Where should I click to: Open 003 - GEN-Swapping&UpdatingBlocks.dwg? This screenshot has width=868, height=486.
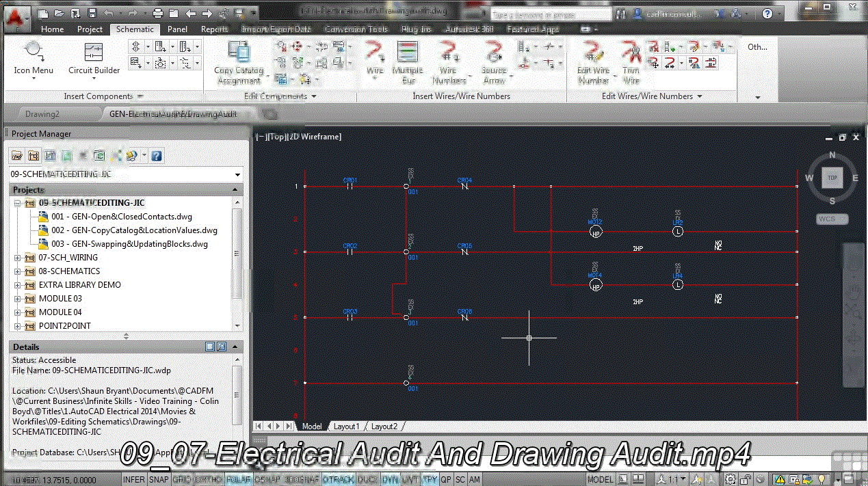(129, 244)
